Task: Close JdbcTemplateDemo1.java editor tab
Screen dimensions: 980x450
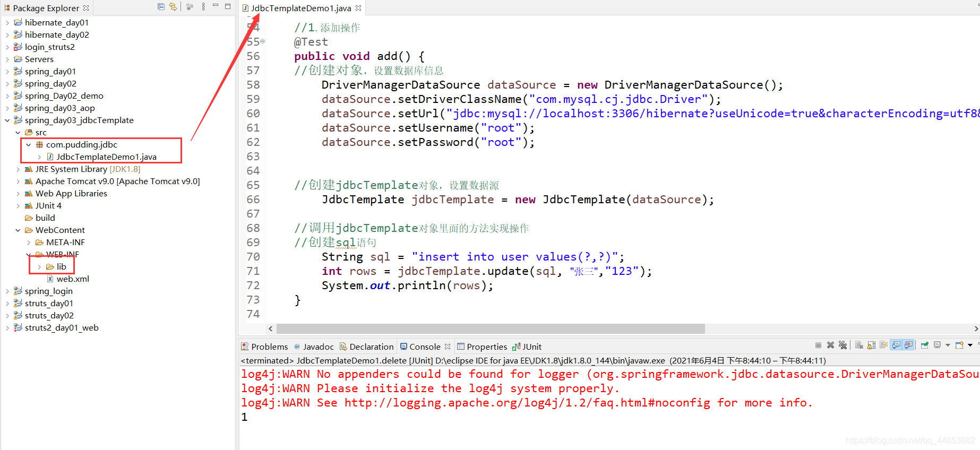Action: [x=358, y=8]
